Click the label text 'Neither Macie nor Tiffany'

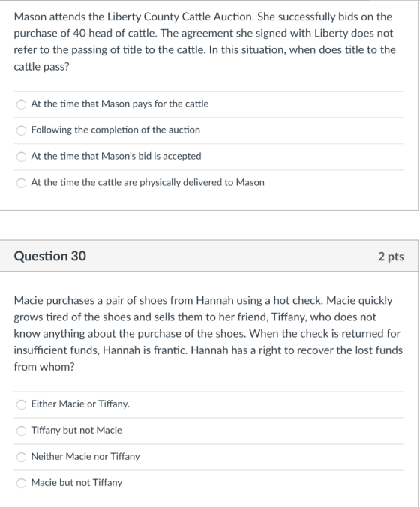pos(85,457)
